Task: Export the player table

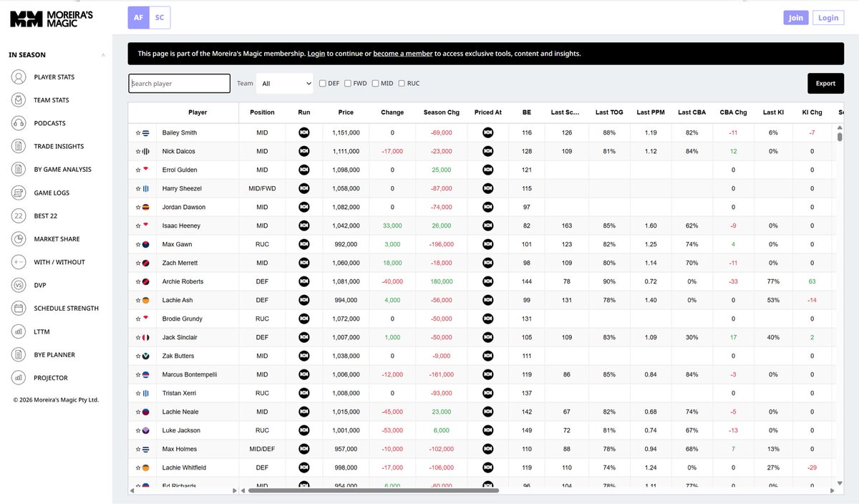Action: (x=825, y=83)
